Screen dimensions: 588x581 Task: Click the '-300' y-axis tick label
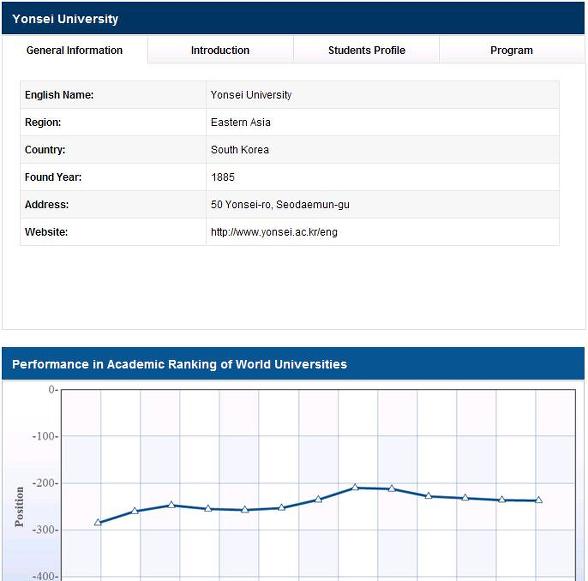(45, 530)
